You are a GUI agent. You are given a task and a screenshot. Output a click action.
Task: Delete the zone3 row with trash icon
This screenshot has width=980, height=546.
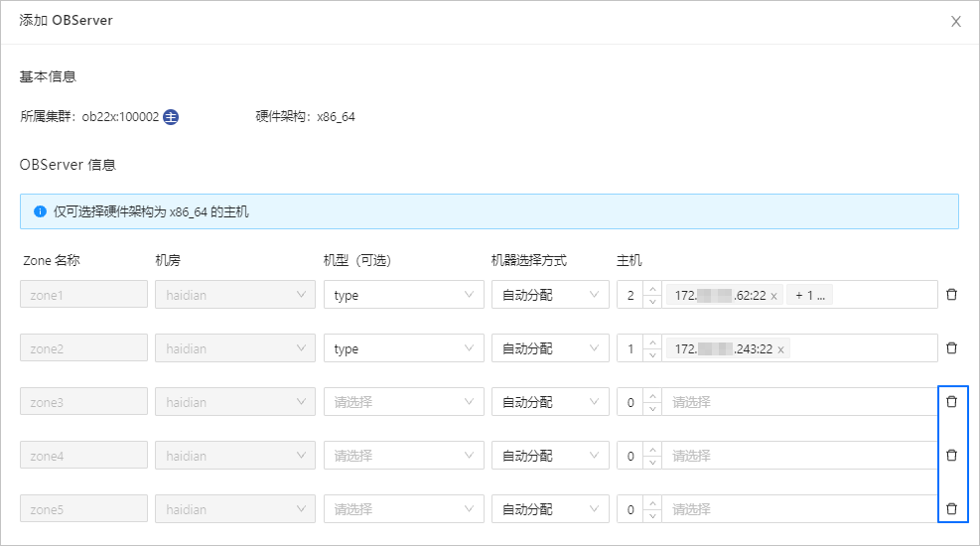pyautogui.click(x=951, y=402)
